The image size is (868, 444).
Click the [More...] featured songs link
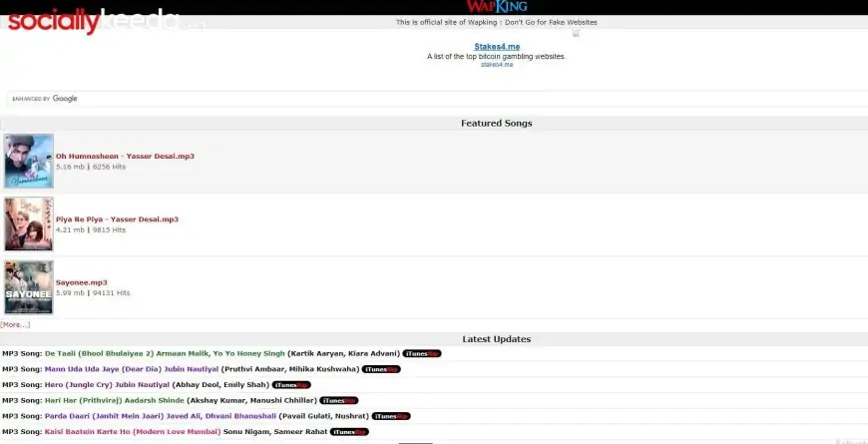(x=15, y=325)
